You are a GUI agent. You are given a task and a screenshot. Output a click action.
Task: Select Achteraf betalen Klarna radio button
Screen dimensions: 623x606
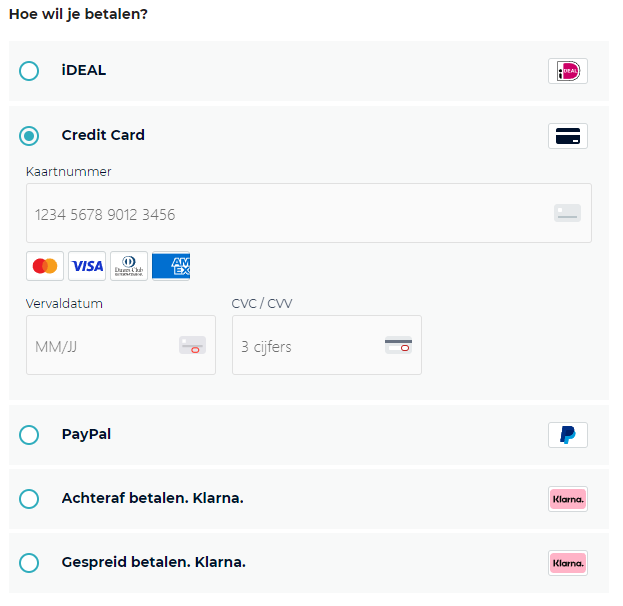29,499
